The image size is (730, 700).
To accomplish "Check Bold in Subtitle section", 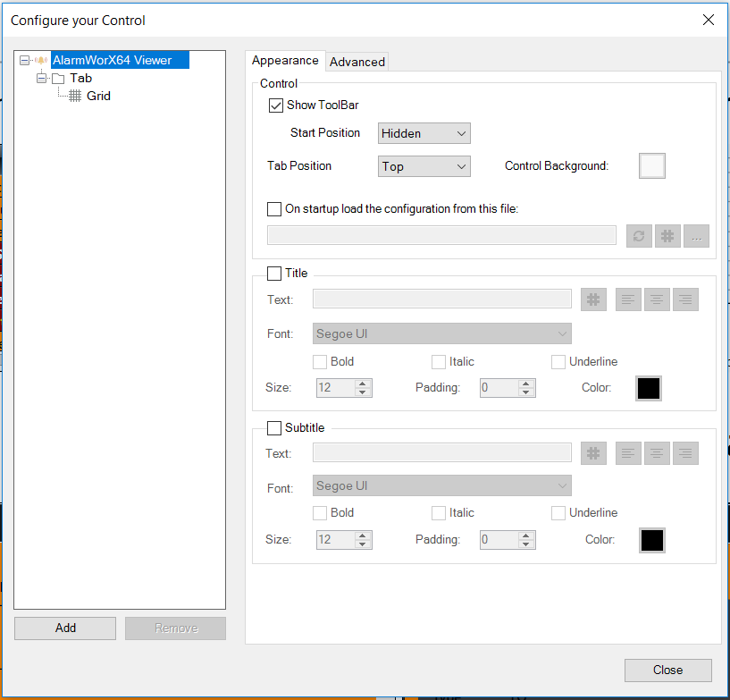I will (x=320, y=513).
